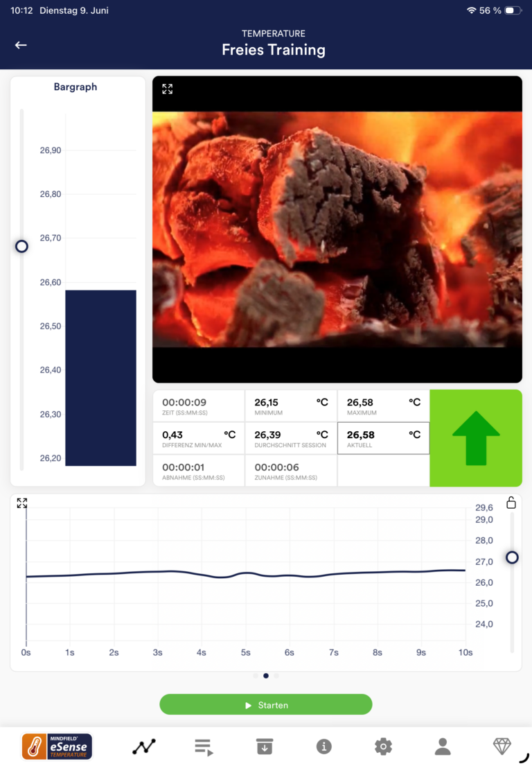
Task: Click the 10s time axis label
Action: (465, 653)
